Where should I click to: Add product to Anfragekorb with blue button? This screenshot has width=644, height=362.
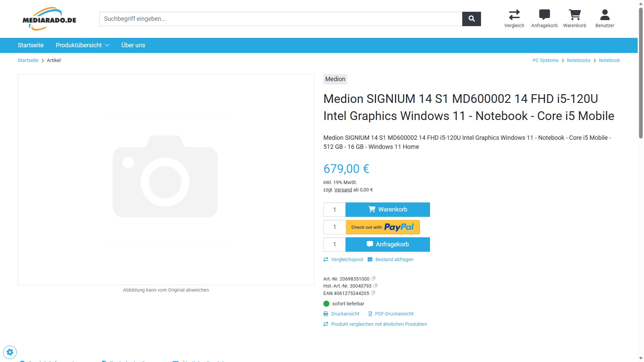point(387,244)
